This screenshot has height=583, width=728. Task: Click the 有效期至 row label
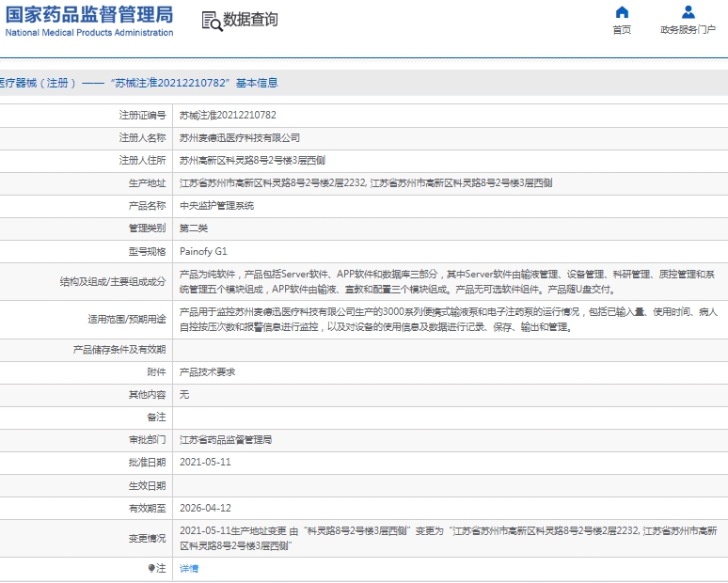[147, 509]
